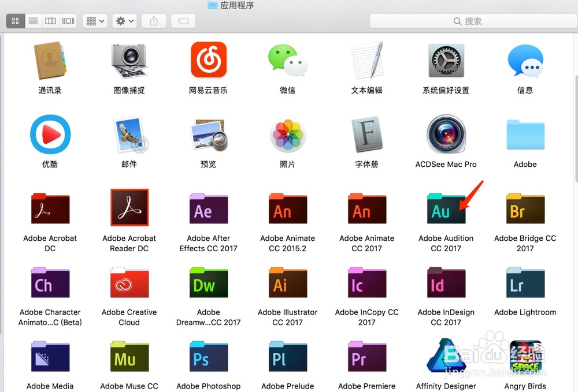Screen dimensions: 578x392
Task: Click the share button in toolbar
Action: [x=154, y=21]
